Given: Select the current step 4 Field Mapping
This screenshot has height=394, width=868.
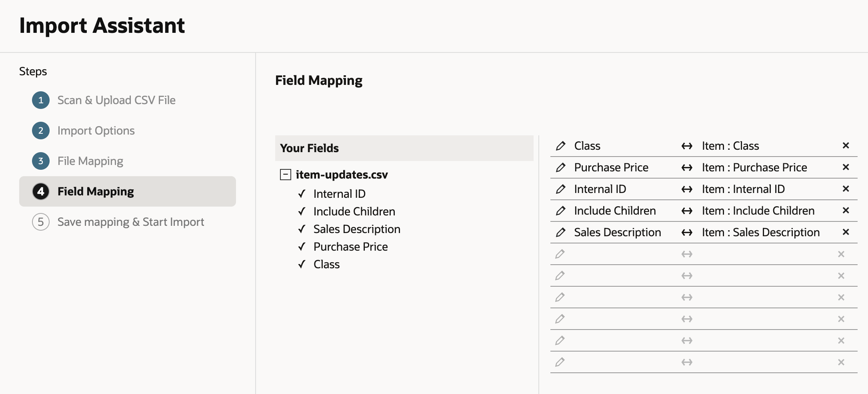Looking at the screenshot, I should tap(128, 191).
